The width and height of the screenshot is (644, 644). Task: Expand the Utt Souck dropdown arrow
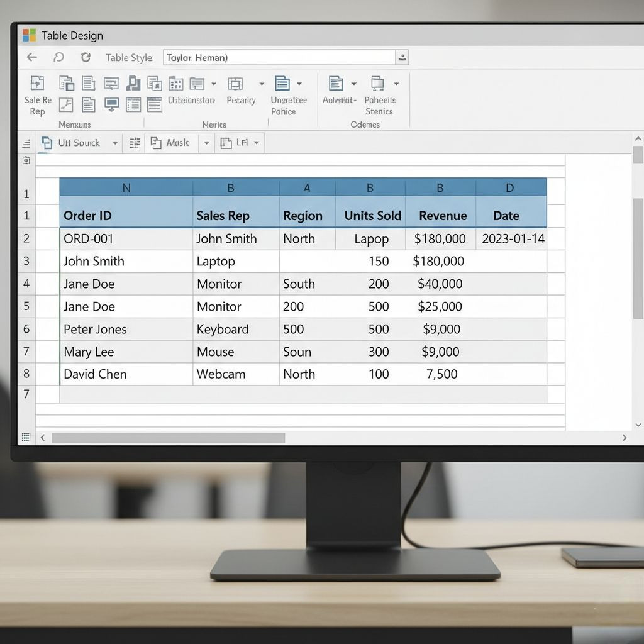(x=114, y=143)
